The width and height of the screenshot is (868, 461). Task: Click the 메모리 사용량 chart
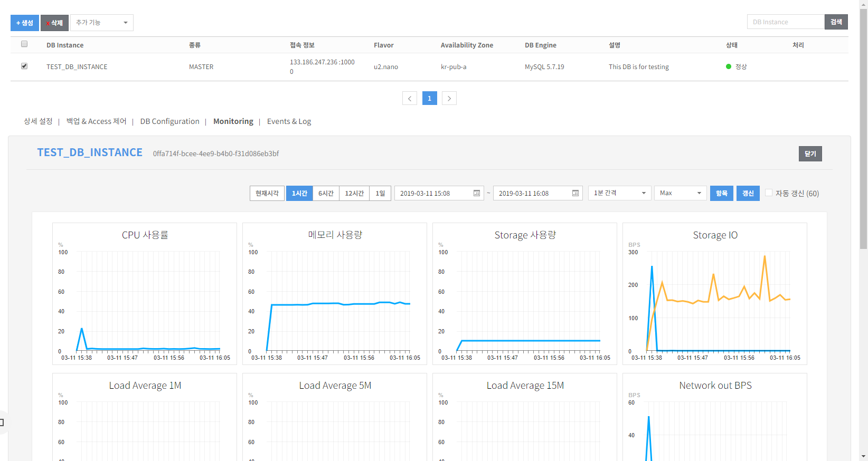pos(335,293)
